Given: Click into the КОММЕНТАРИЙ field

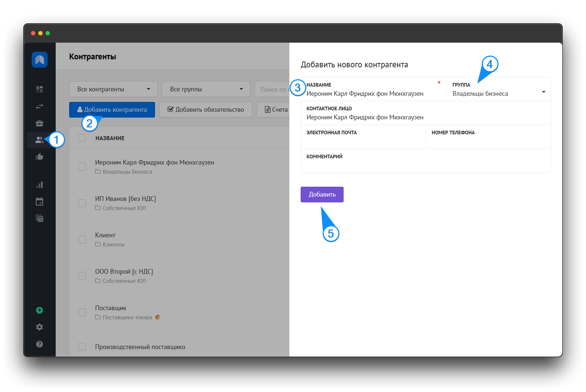Looking at the screenshot, I should tap(425, 165).
